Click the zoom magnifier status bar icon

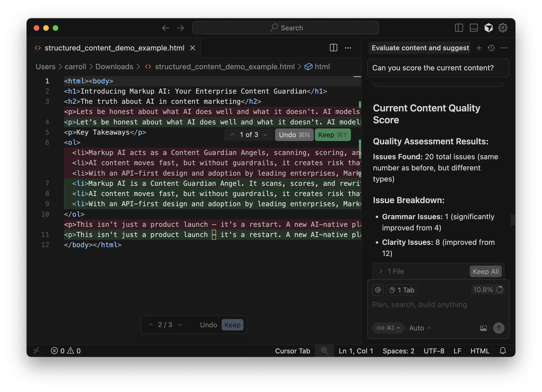click(x=324, y=351)
